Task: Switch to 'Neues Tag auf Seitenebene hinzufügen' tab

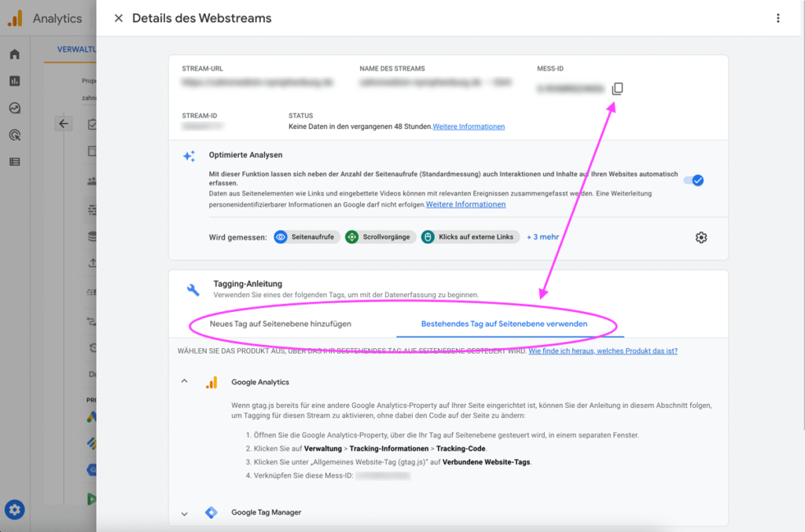Action: pyautogui.click(x=280, y=324)
